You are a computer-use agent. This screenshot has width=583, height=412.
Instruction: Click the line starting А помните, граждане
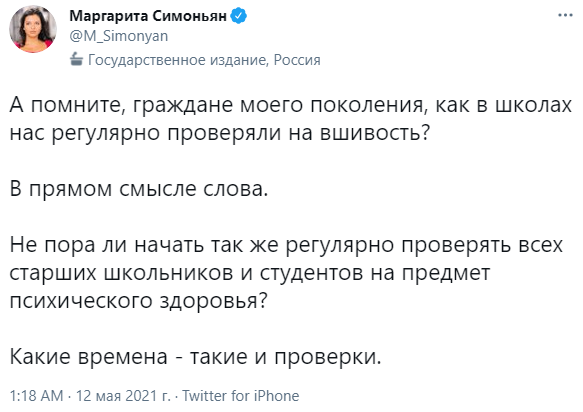pyautogui.click(x=290, y=106)
